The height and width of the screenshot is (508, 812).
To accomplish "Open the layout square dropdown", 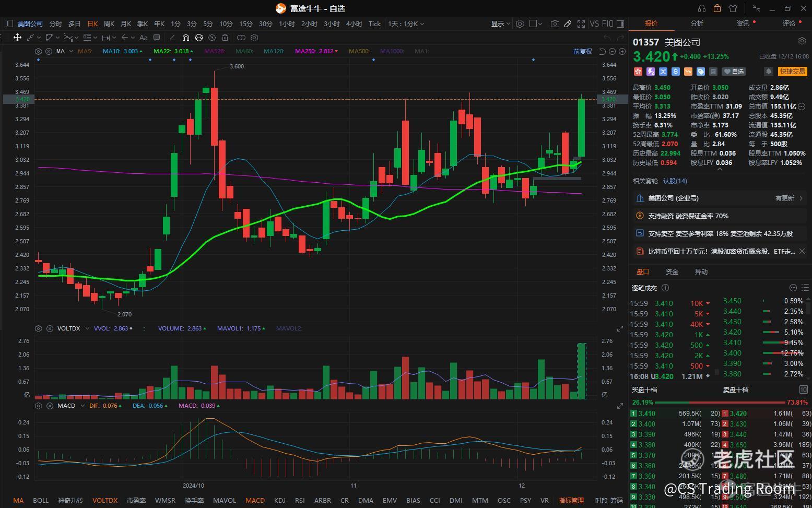I will [536, 23].
